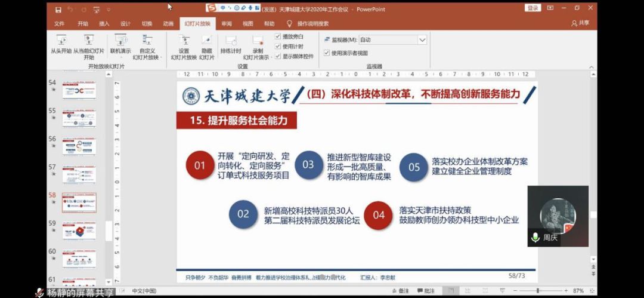
Task: Switch to the 设计 tab
Action: click(x=125, y=24)
